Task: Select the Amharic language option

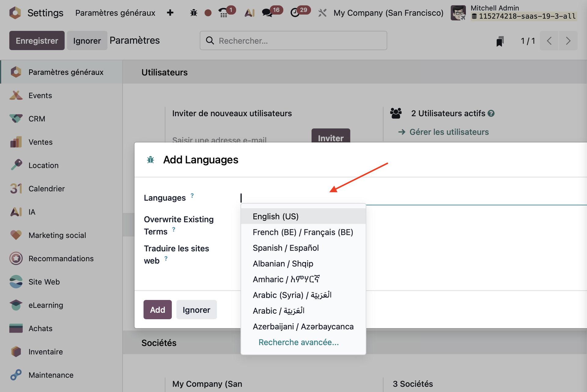Action: 303,279
